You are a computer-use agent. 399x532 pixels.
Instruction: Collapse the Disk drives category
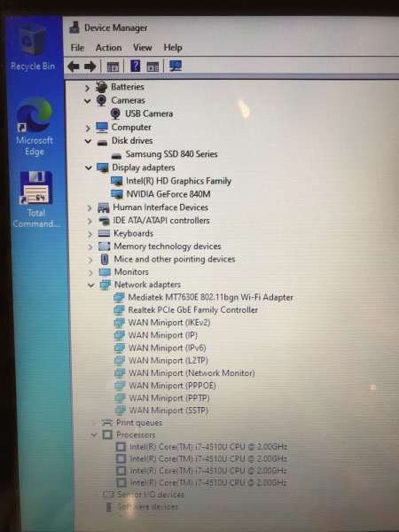pyautogui.click(x=88, y=141)
